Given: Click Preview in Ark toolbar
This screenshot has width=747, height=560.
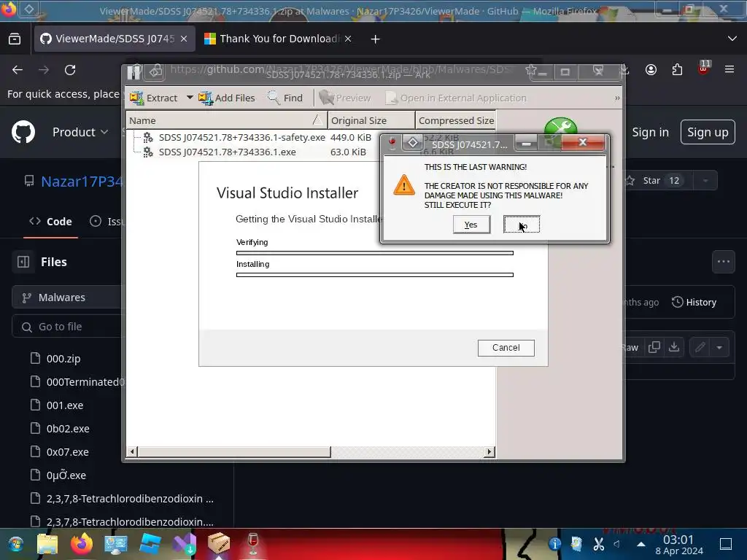Looking at the screenshot, I should [345, 98].
